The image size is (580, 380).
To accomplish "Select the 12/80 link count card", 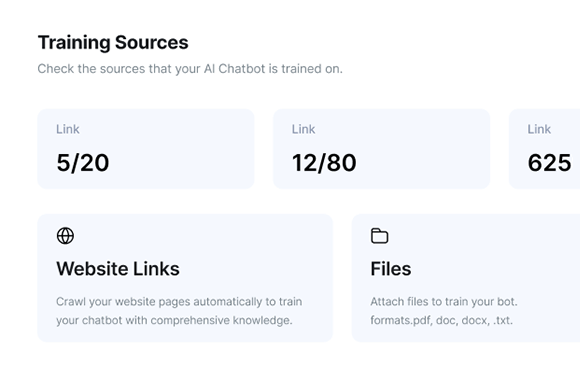I will point(381,149).
